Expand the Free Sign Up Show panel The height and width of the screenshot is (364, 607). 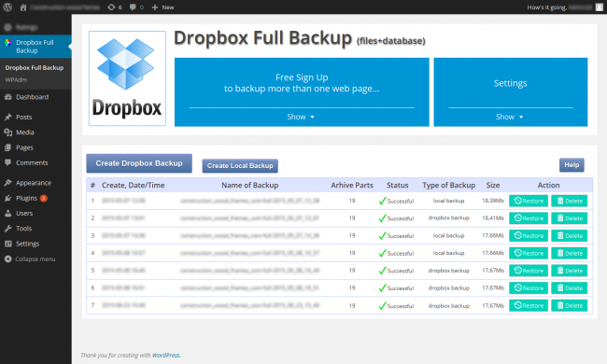click(x=301, y=117)
